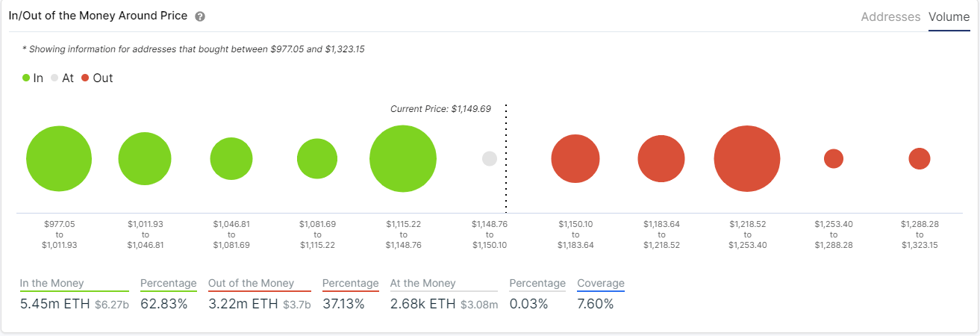The height and width of the screenshot is (336, 980).
Task: Click the red bubble for $1,150.10 to $1,183.64
Action: (x=575, y=159)
